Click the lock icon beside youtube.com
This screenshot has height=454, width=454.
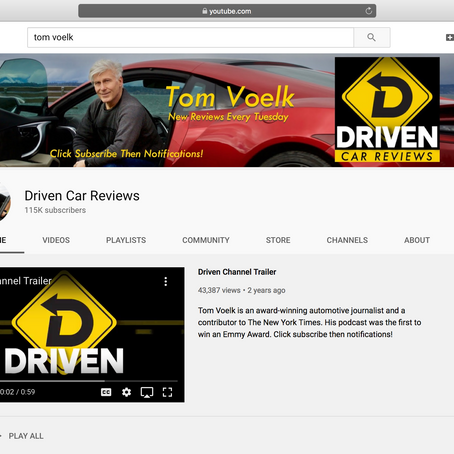pos(205,11)
